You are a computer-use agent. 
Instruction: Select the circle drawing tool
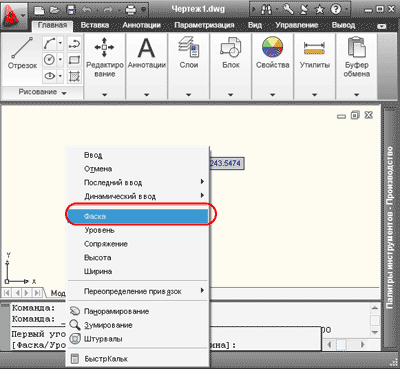pos(50,60)
